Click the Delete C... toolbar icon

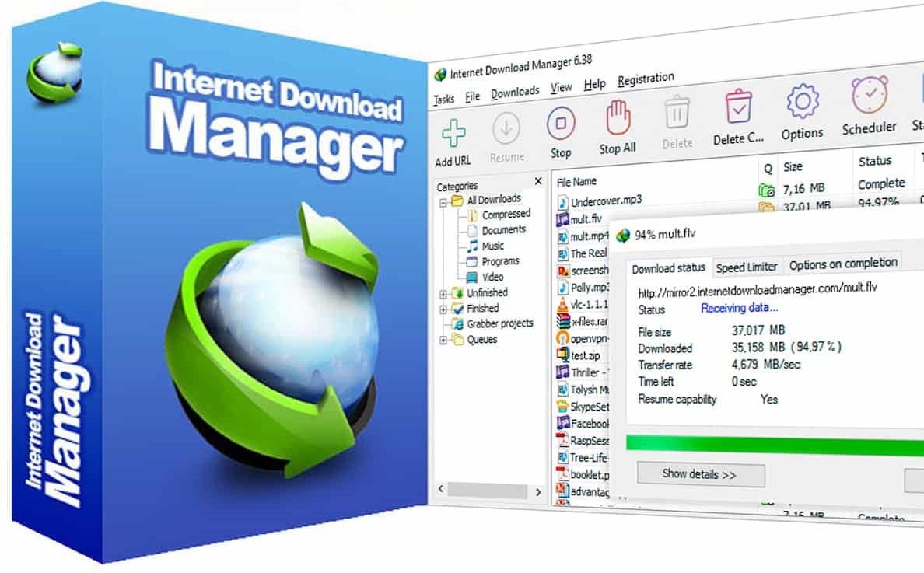(738, 106)
